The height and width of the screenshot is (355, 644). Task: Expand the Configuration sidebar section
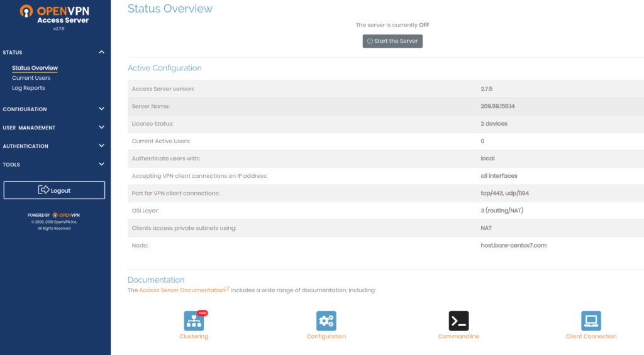(x=102, y=109)
